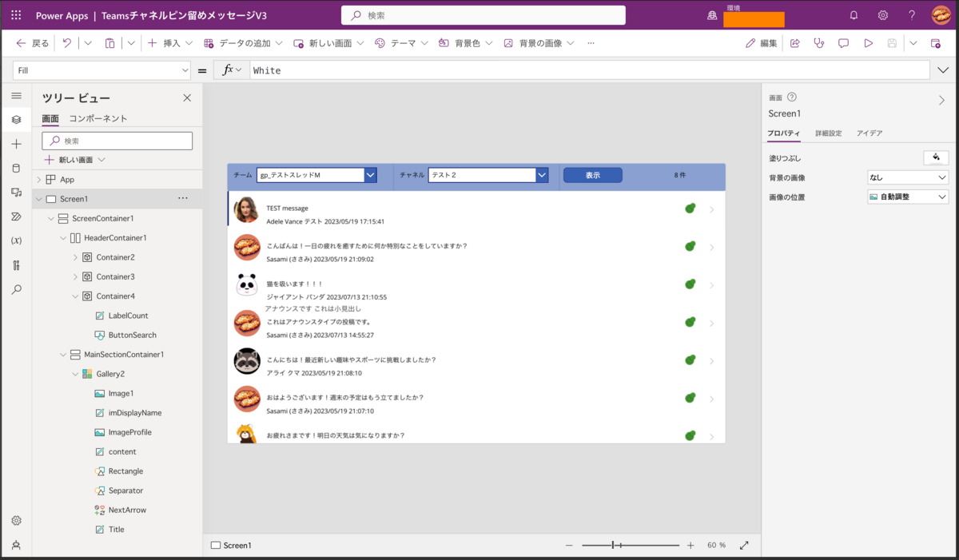Click the zoom slider
This screenshot has height=560, width=959.
[630, 545]
